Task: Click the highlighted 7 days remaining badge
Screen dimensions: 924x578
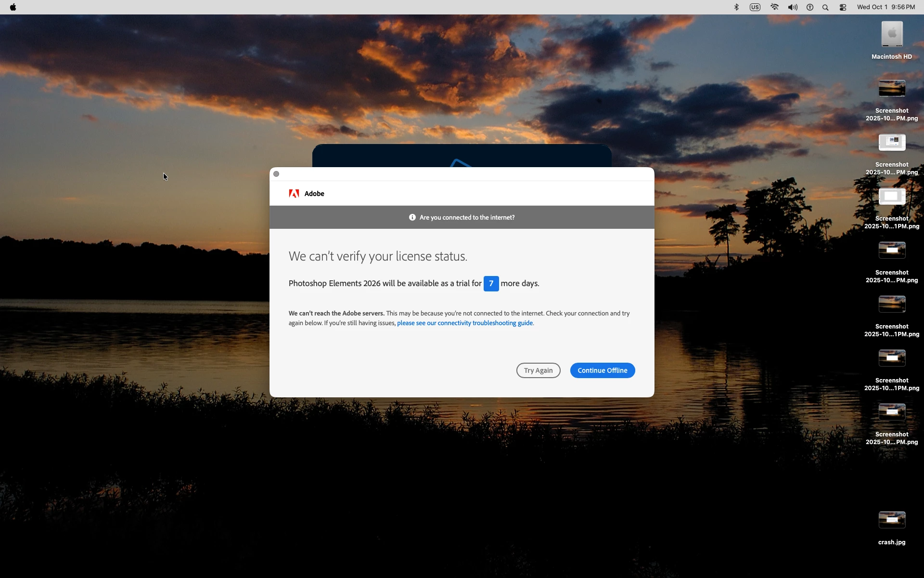Action: point(491,284)
